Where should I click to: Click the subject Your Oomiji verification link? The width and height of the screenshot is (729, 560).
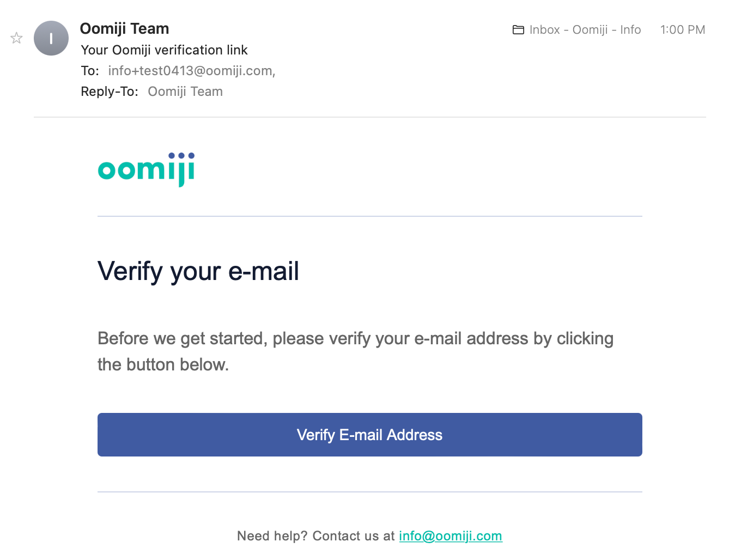pos(164,50)
